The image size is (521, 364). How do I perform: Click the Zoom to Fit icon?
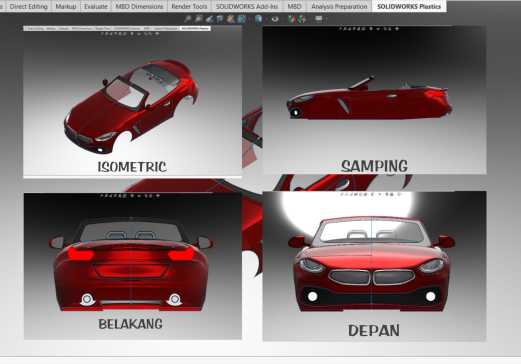(x=188, y=19)
